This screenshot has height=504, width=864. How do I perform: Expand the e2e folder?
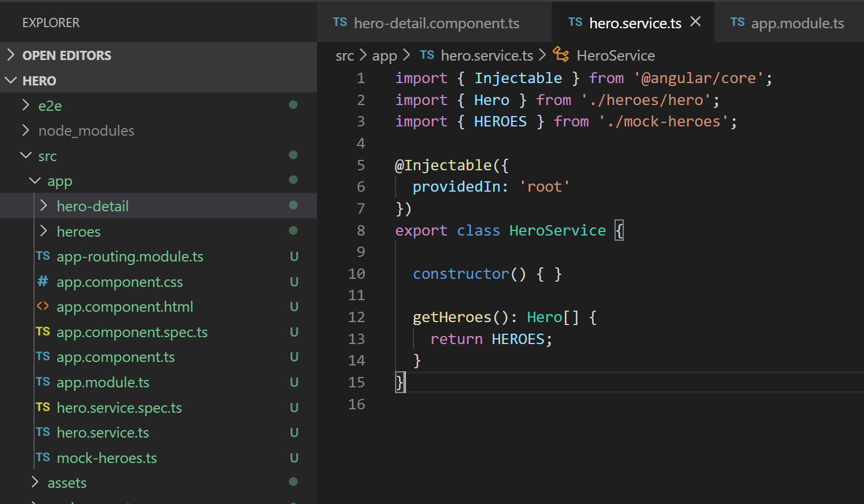point(25,105)
